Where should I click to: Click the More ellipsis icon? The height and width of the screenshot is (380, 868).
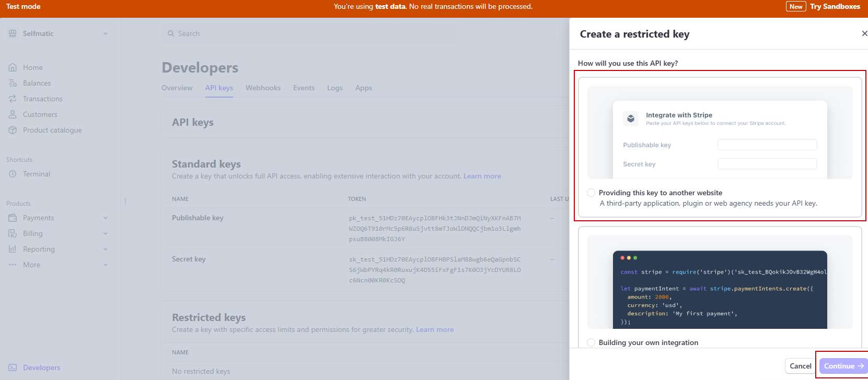[13, 265]
